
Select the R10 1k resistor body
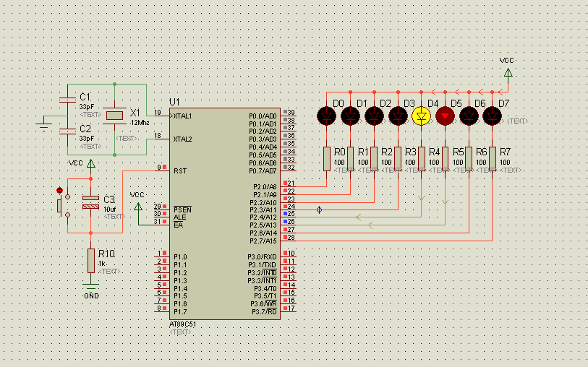(90, 261)
